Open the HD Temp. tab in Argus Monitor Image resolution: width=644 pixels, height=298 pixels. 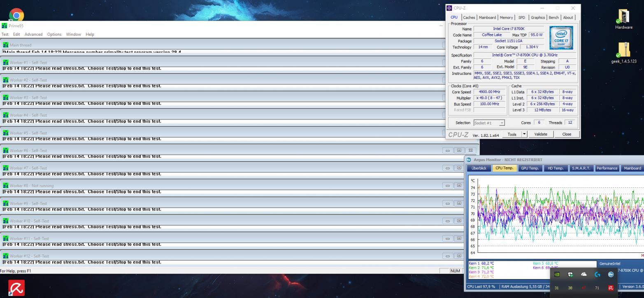click(x=556, y=168)
